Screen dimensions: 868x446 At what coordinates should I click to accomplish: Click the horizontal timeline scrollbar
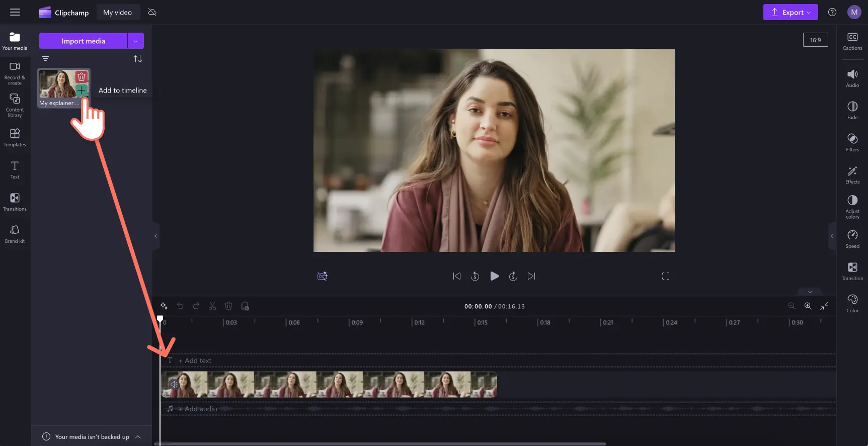[x=382, y=444]
